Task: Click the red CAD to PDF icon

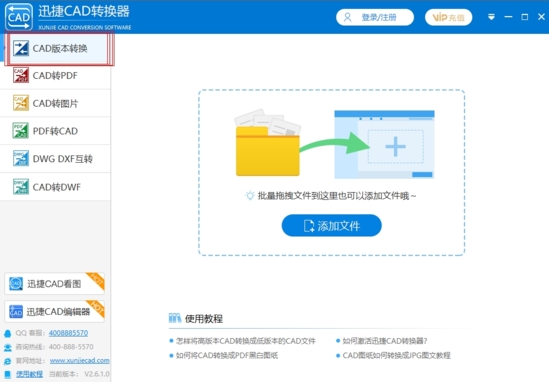Action: point(21,75)
